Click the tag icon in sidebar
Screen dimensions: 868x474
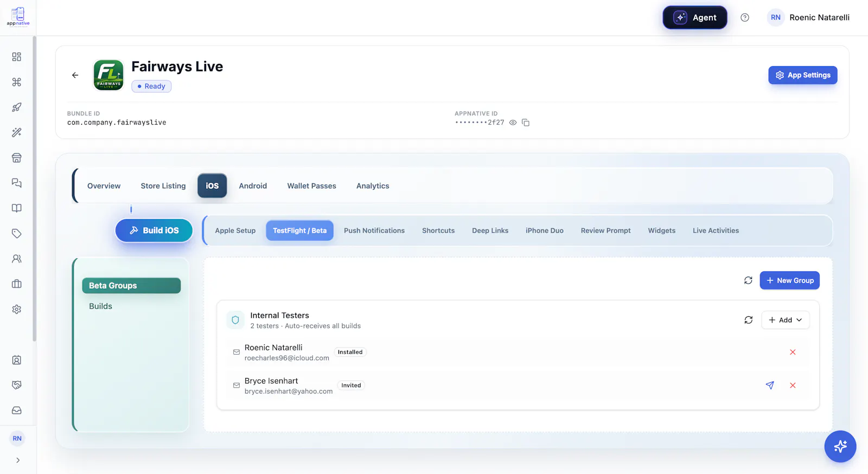click(17, 233)
